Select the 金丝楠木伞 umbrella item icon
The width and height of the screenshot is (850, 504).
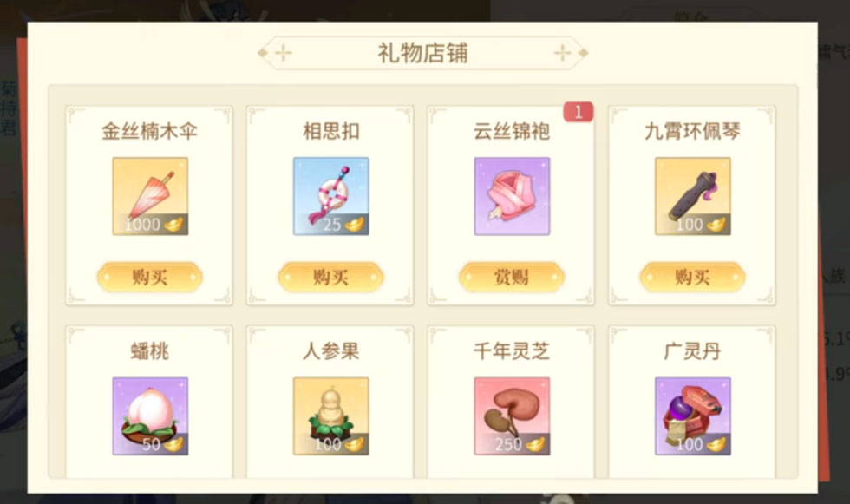tap(150, 196)
